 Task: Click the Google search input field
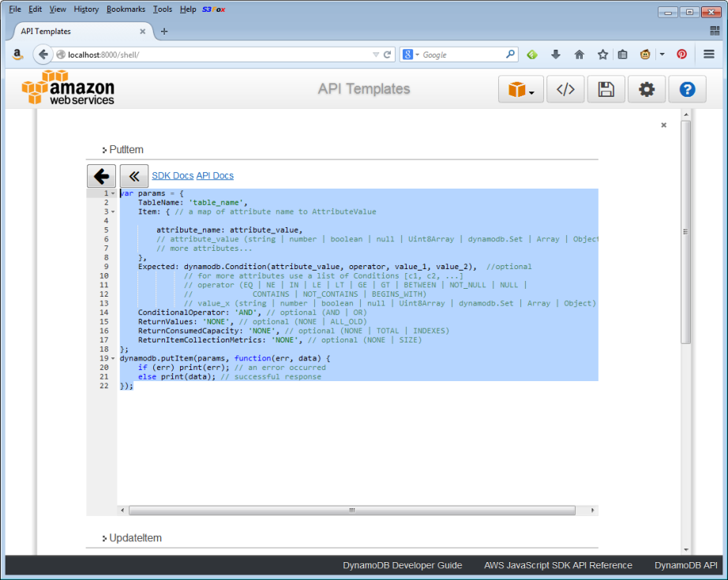click(x=462, y=54)
